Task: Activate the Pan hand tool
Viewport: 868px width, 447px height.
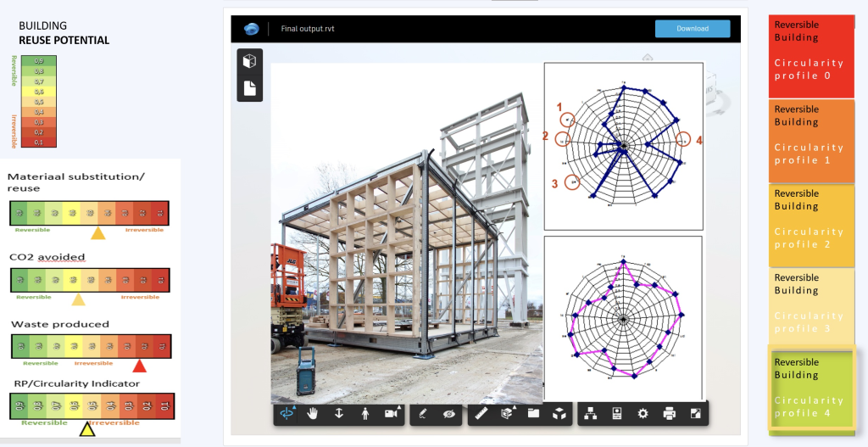Action: point(314,414)
